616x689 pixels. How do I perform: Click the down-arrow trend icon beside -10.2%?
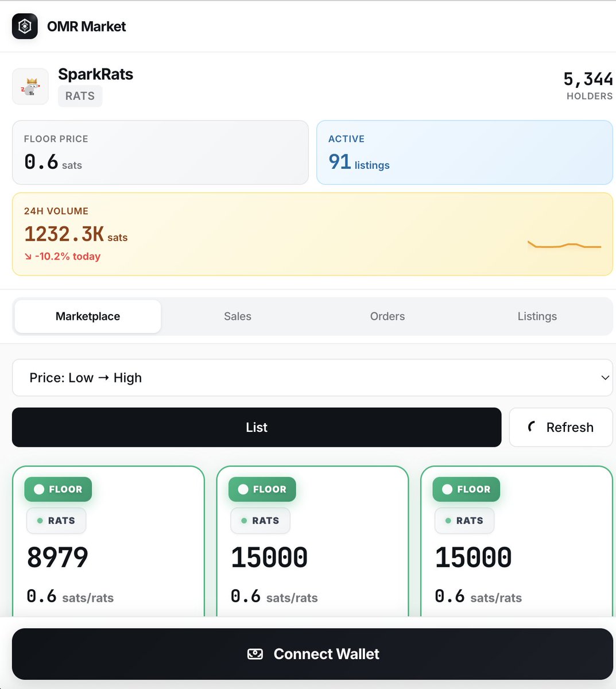coord(28,257)
